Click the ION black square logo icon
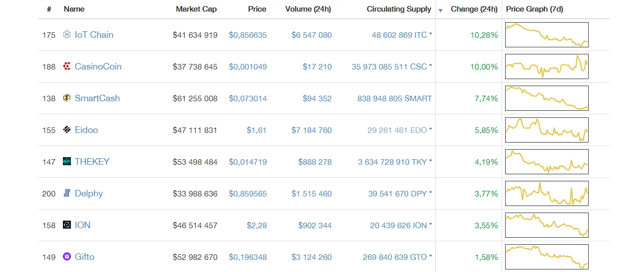This screenshot has height=272, width=644. [x=67, y=225]
